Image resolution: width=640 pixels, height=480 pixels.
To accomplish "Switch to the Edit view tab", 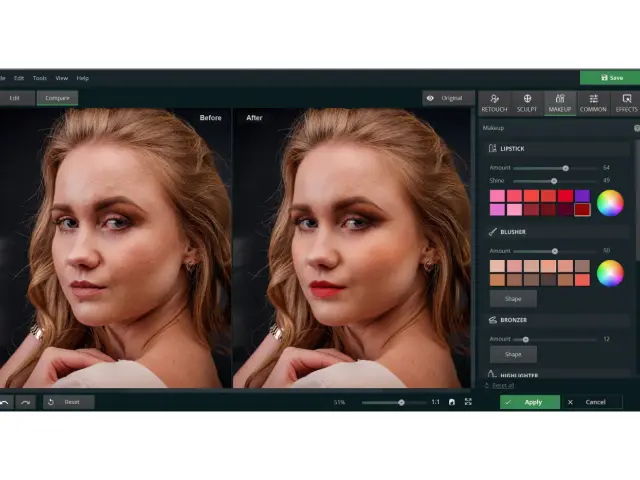I will tap(15, 98).
